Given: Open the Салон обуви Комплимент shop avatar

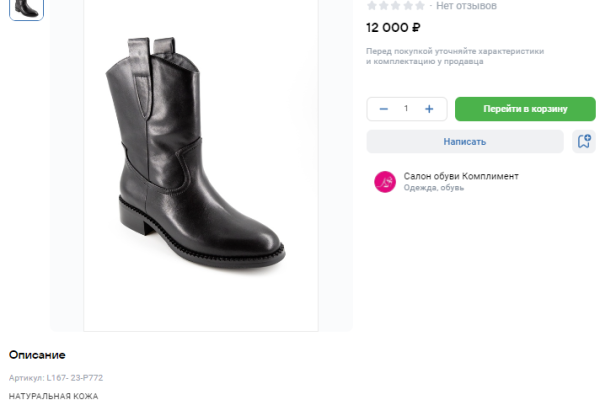Looking at the screenshot, I should point(385,181).
